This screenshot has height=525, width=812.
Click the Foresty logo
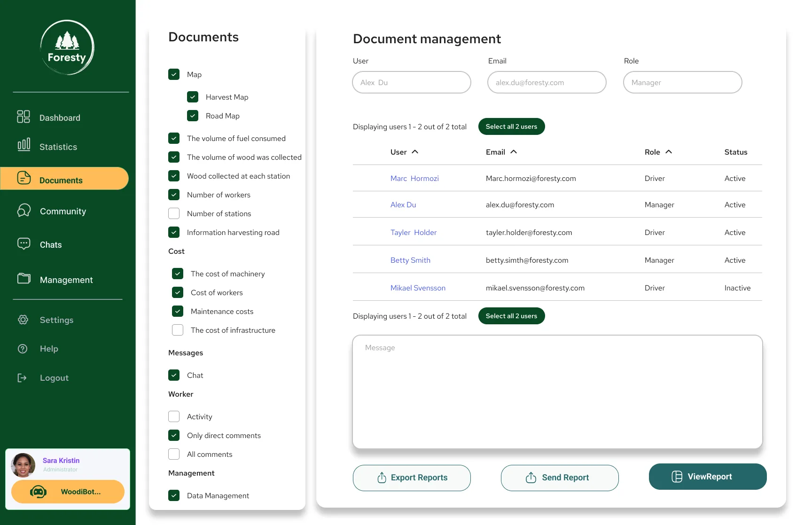[67, 47]
